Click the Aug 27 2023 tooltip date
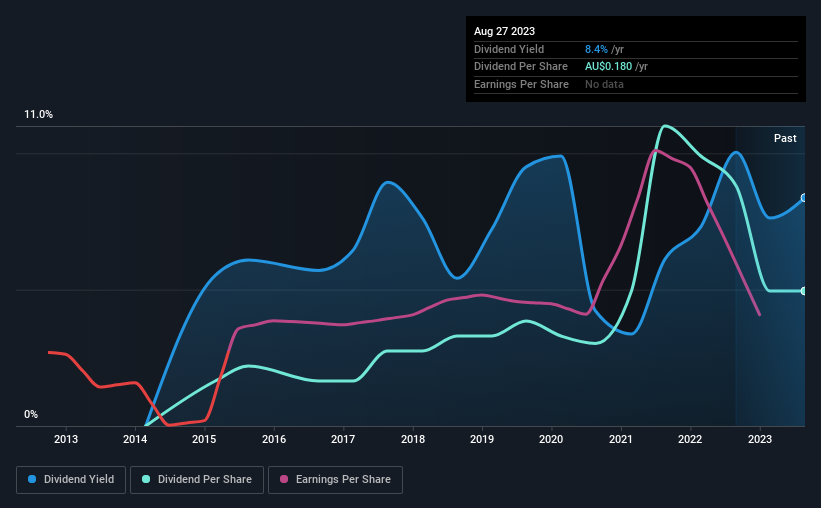Viewport: 821px width, 508px height. click(504, 31)
